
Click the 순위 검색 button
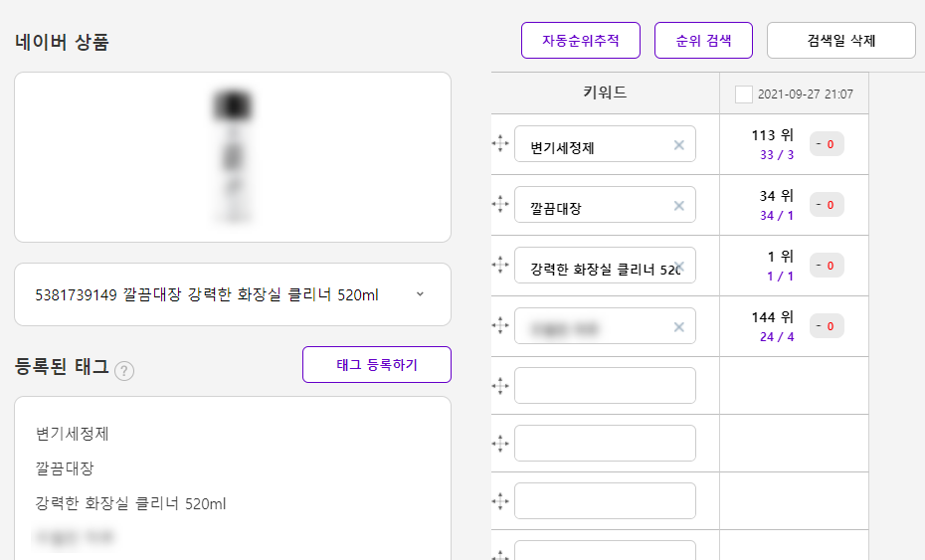coord(703,40)
